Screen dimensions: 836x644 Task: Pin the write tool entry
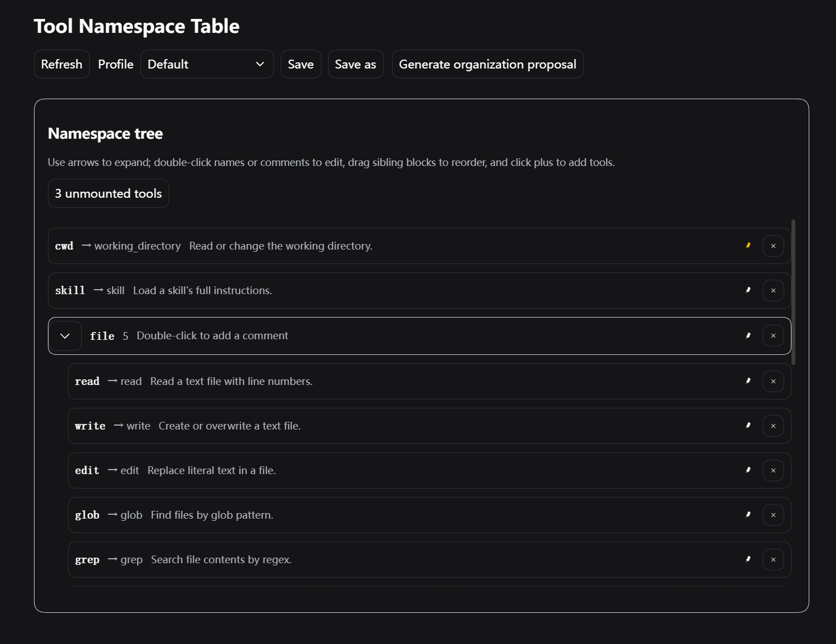[748, 426]
